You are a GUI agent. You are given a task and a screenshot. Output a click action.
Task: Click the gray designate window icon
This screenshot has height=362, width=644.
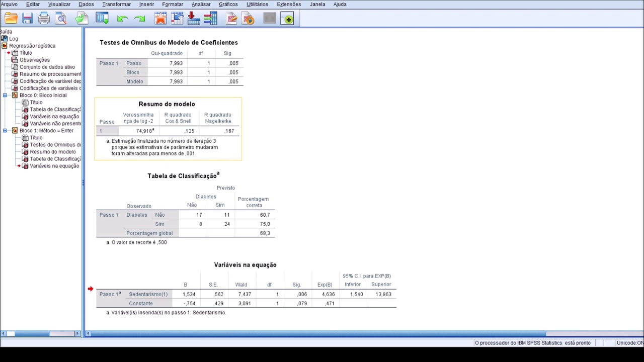[x=270, y=19]
